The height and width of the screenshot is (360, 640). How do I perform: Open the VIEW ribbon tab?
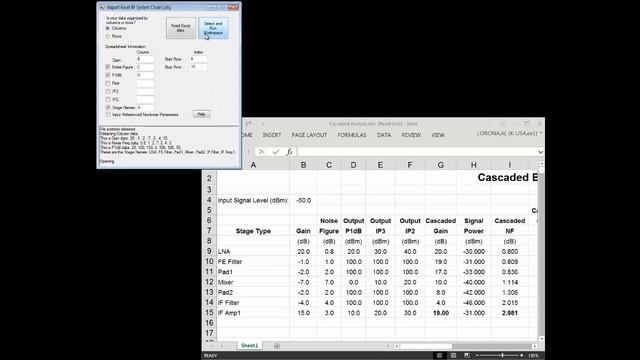[x=438, y=135]
